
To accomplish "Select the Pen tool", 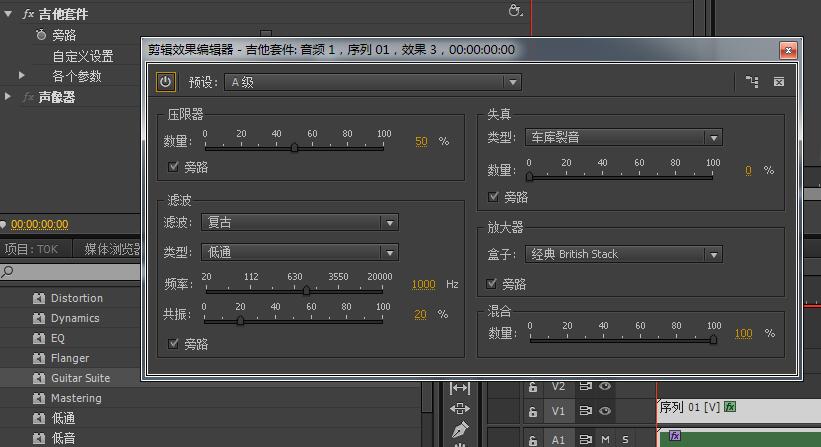I will (x=459, y=430).
